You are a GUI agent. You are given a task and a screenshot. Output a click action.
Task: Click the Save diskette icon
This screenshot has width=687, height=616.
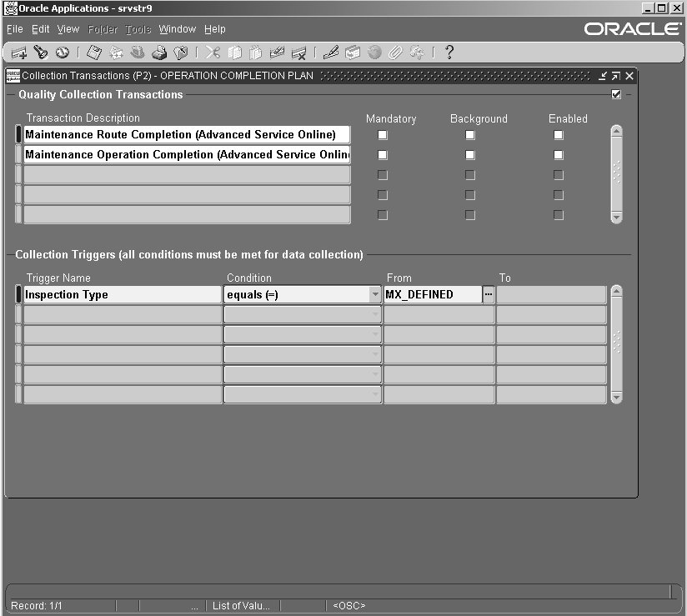click(x=94, y=53)
